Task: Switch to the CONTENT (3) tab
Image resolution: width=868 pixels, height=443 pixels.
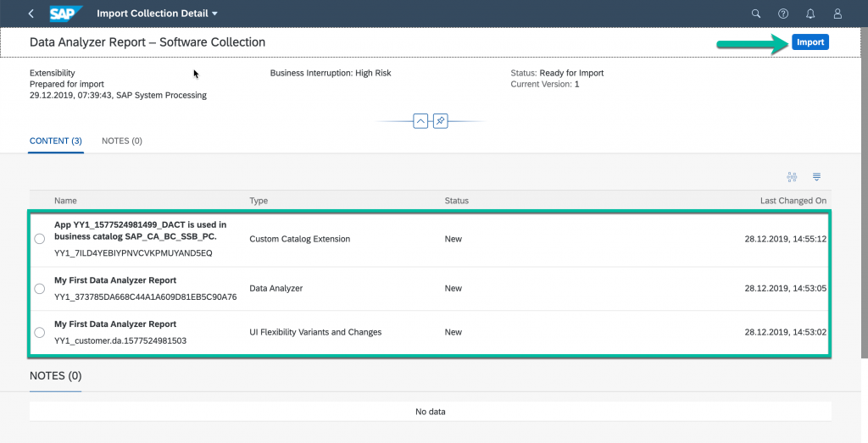Action: tap(55, 141)
